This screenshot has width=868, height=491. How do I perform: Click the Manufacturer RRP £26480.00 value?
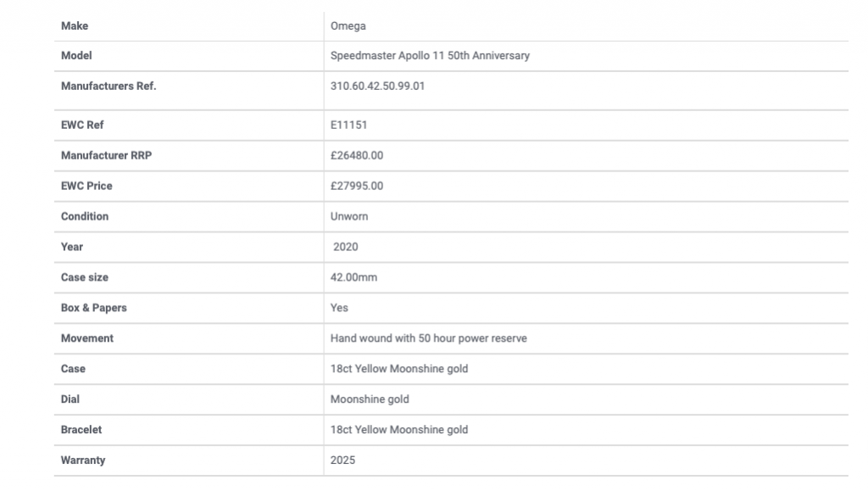coord(357,155)
